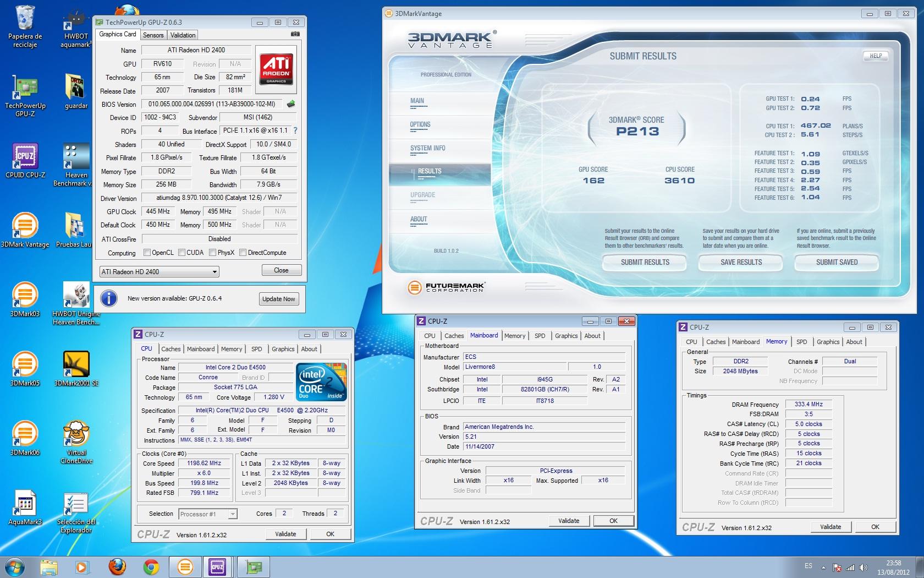This screenshot has width=924, height=578.
Task: Toggle the CUDA checkbox
Action: tap(182, 253)
